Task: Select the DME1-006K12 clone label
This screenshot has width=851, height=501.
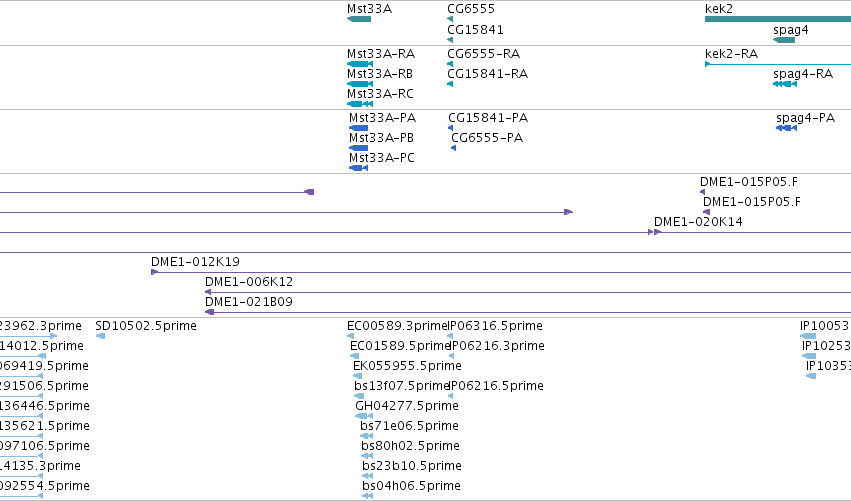Action: 249,282
